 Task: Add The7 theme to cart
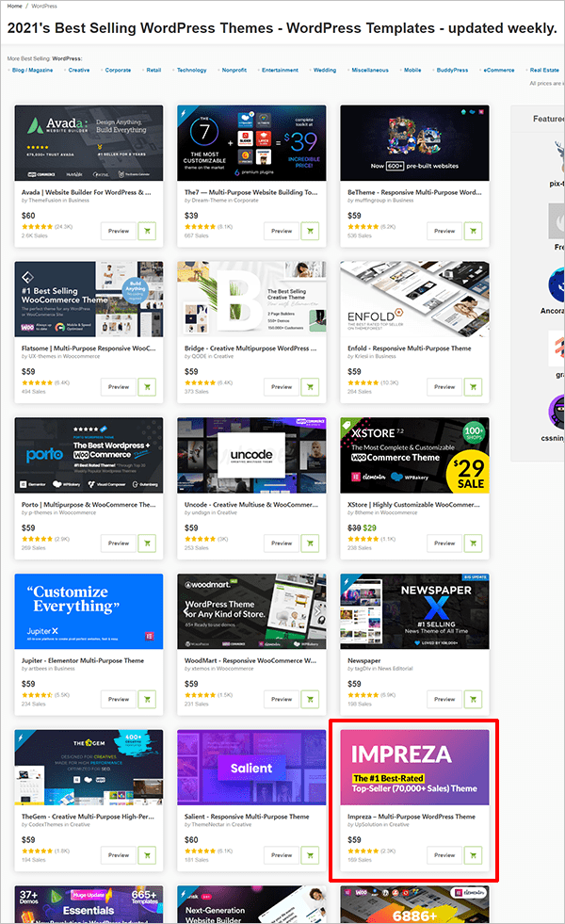tap(310, 231)
